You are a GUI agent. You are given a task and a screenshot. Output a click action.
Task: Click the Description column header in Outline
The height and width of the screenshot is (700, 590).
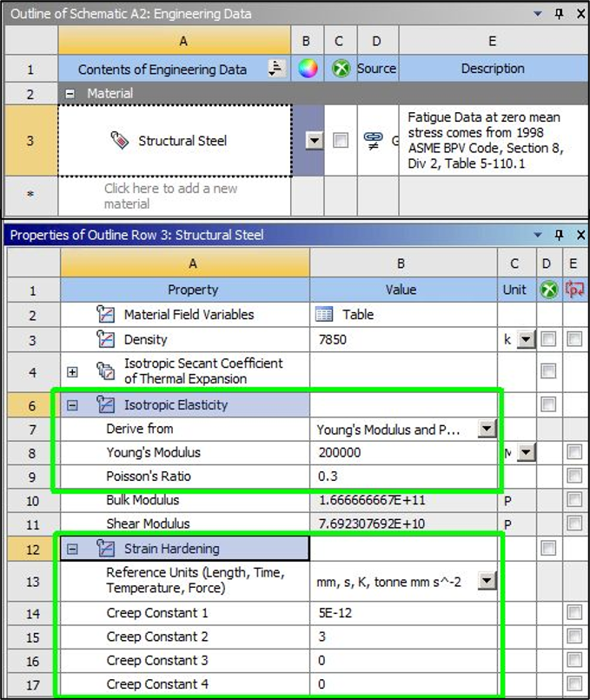click(493, 69)
